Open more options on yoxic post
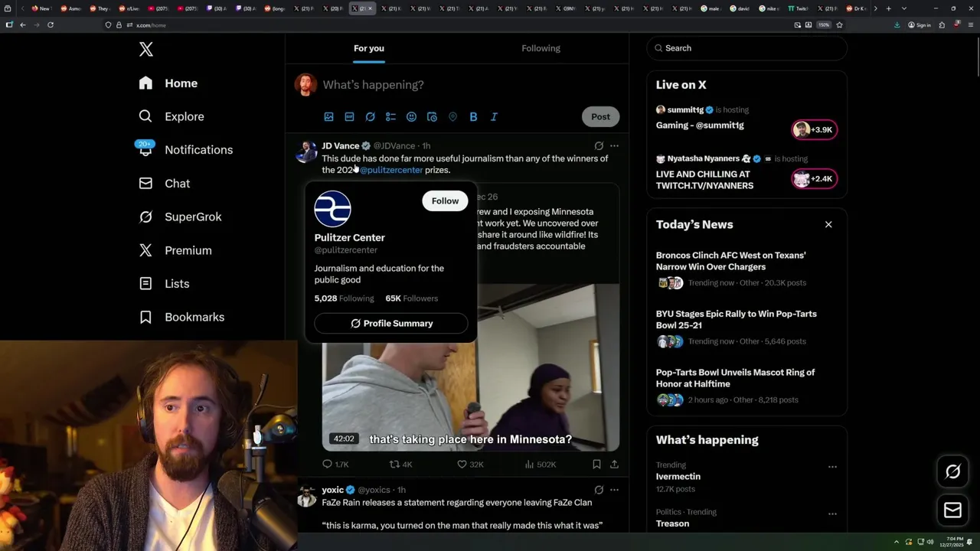 click(x=614, y=490)
